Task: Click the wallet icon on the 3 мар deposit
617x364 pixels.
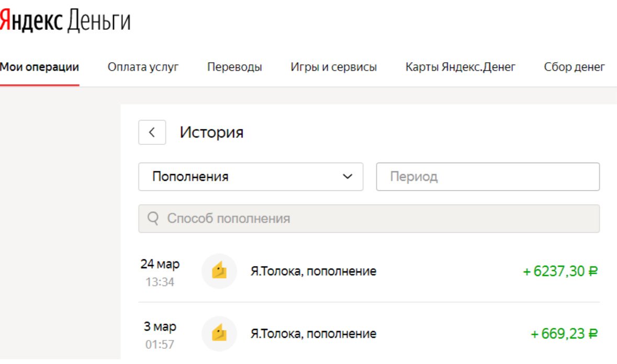Action: (219, 333)
